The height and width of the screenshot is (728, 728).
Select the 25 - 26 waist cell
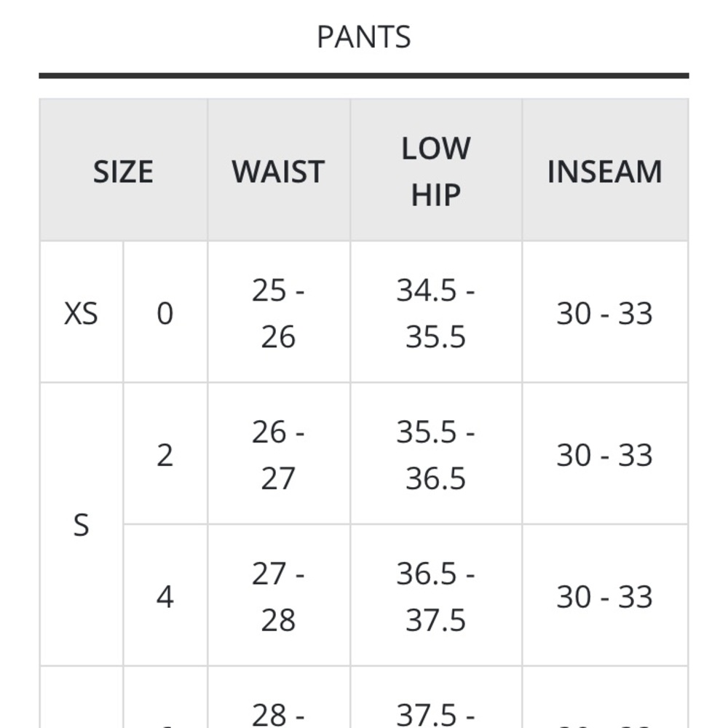tap(279, 312)
